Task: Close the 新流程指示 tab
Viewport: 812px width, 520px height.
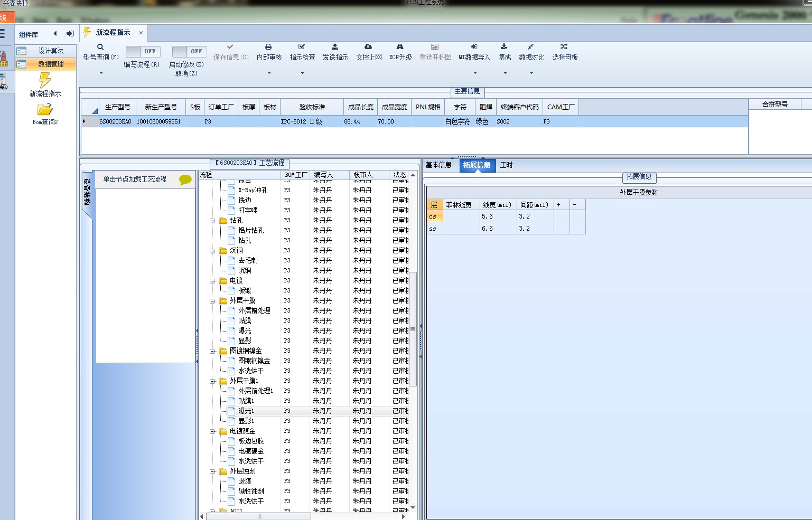Action: pos(141,33)
